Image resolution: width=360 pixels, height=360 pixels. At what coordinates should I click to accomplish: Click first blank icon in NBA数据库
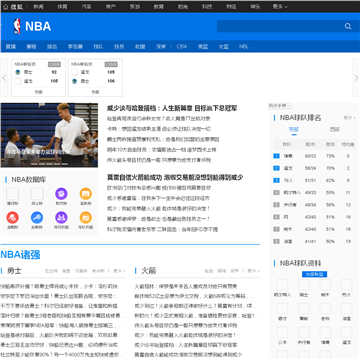pyautogui.click(x=13, y=194)
